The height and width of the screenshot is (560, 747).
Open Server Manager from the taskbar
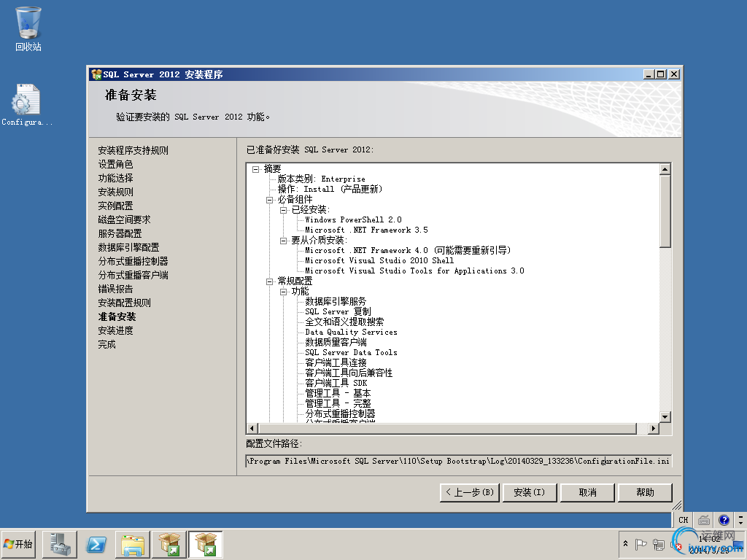tap(58, 544)
